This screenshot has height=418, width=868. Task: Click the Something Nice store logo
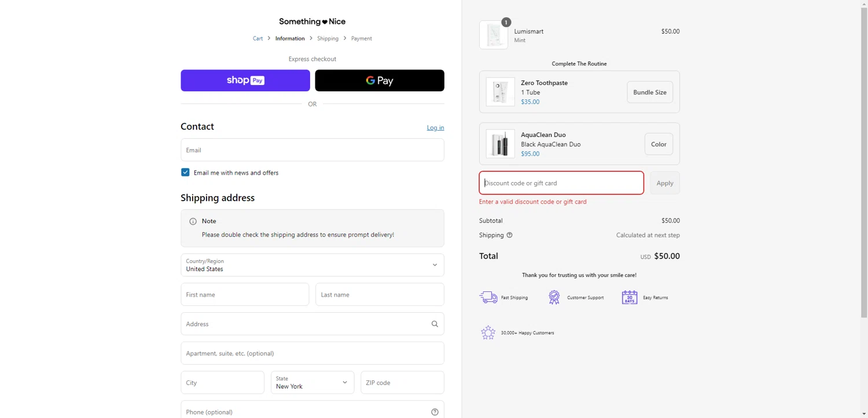[312, 21]
